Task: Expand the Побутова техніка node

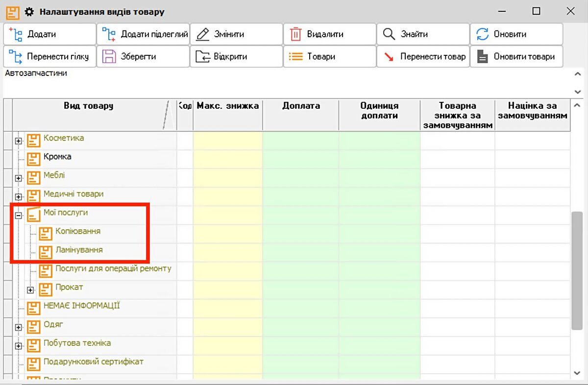Action: [19, 346]
